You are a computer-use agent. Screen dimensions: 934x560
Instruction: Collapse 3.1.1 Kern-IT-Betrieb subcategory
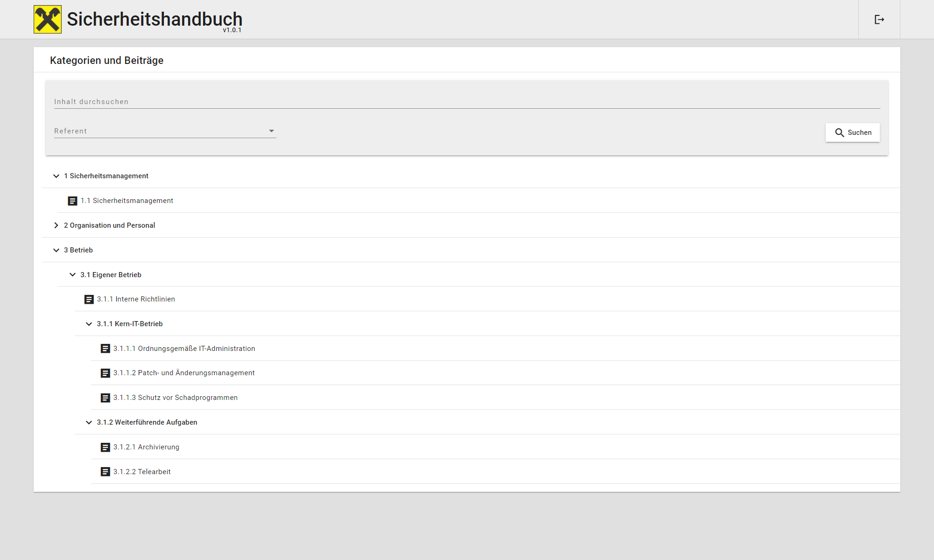(x=89, y=324)
